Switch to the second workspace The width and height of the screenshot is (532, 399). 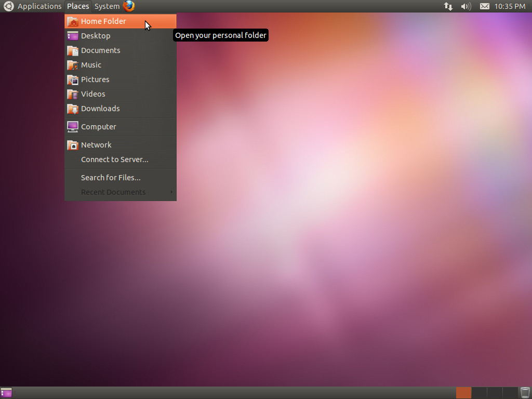[479, 393]
